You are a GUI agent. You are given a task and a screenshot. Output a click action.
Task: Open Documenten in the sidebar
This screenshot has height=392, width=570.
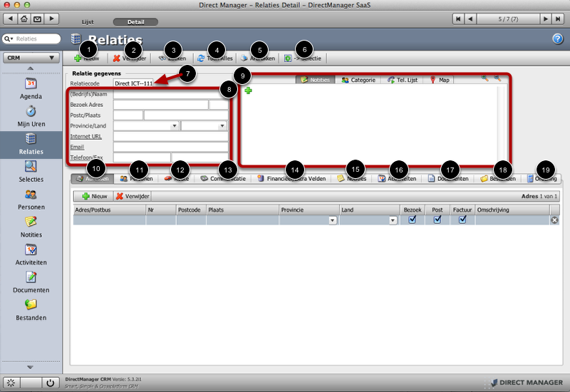point(31,282)
